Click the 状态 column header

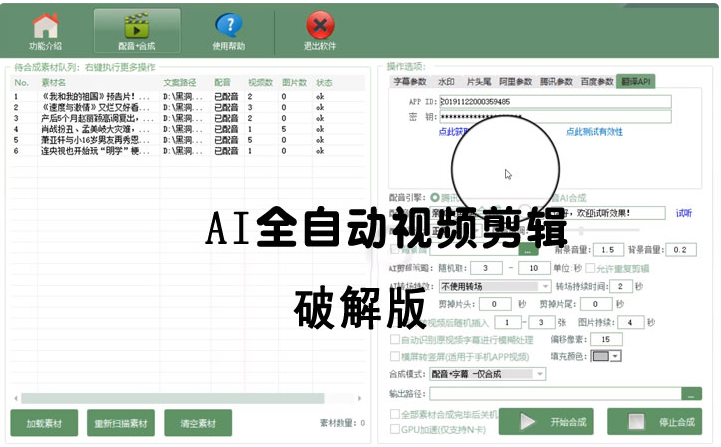click(x=324, y=83)
